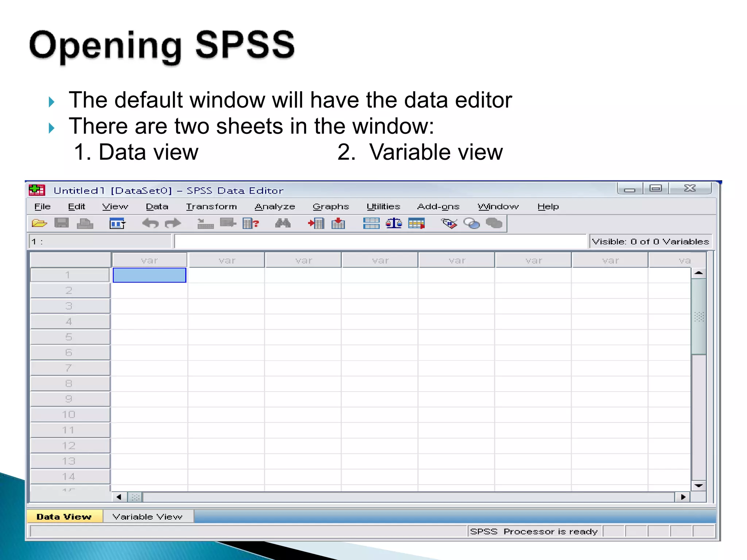Screen dimensions: 747x560
Task: Open the Graphs menu
Action: point(331,207)
